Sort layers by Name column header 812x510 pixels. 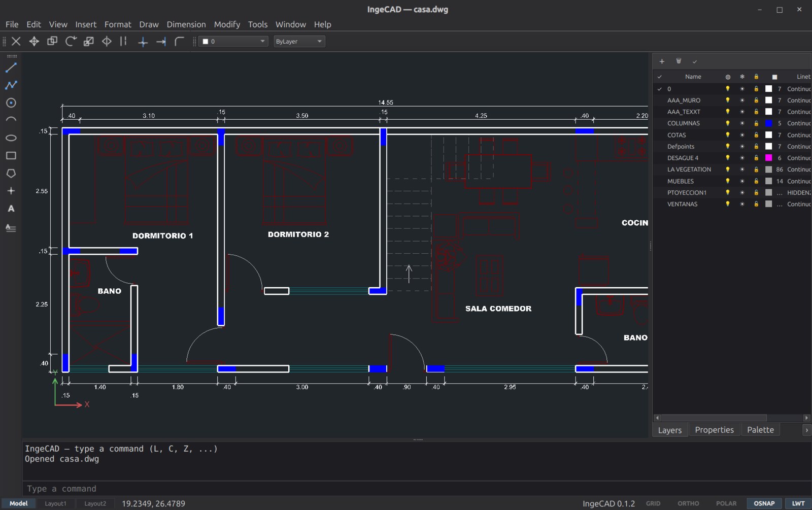[693, 77]
